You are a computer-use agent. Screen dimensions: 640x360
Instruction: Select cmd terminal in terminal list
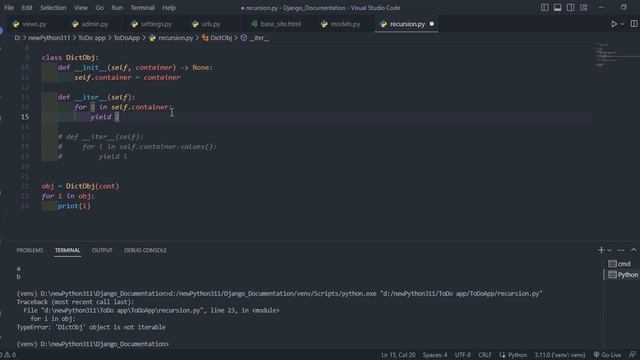tap(622, 264)
